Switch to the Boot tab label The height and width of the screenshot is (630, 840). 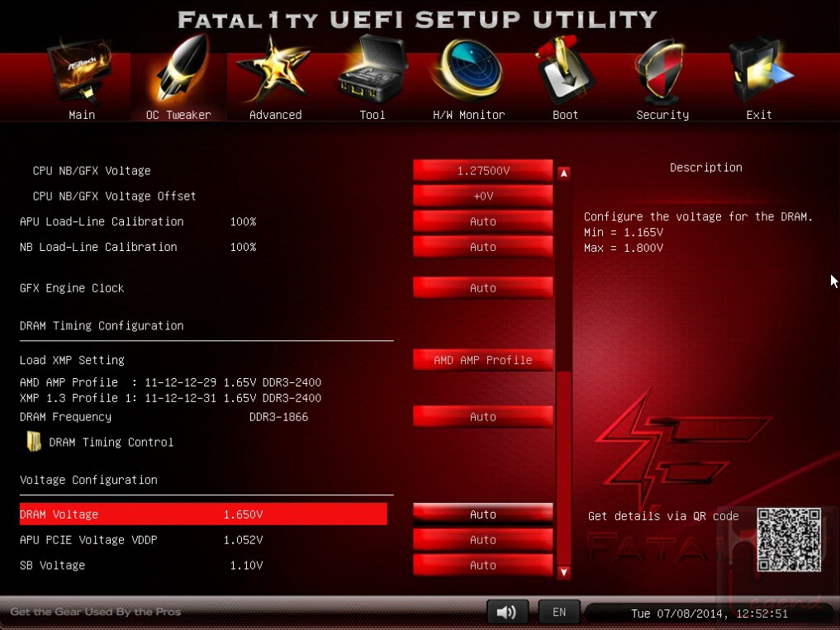point(565,115)
